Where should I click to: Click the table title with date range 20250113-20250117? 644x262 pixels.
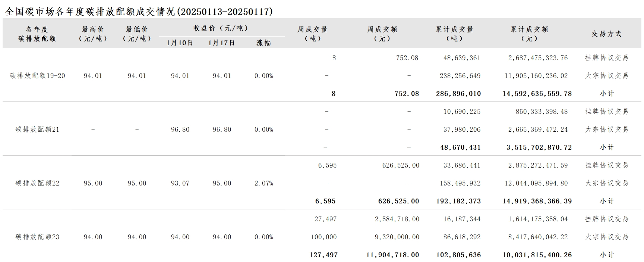(139, 12)
